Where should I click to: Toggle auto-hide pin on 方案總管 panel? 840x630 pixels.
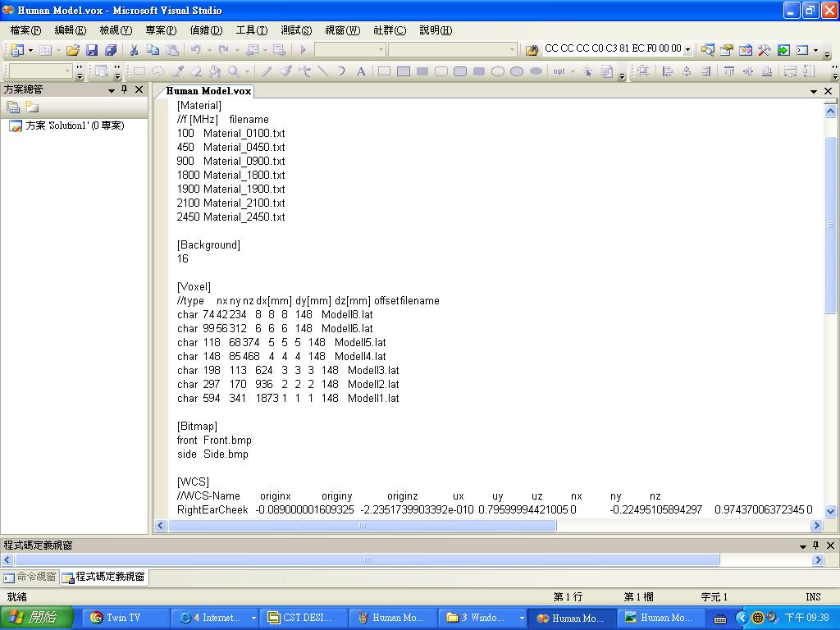pos(125,89)
